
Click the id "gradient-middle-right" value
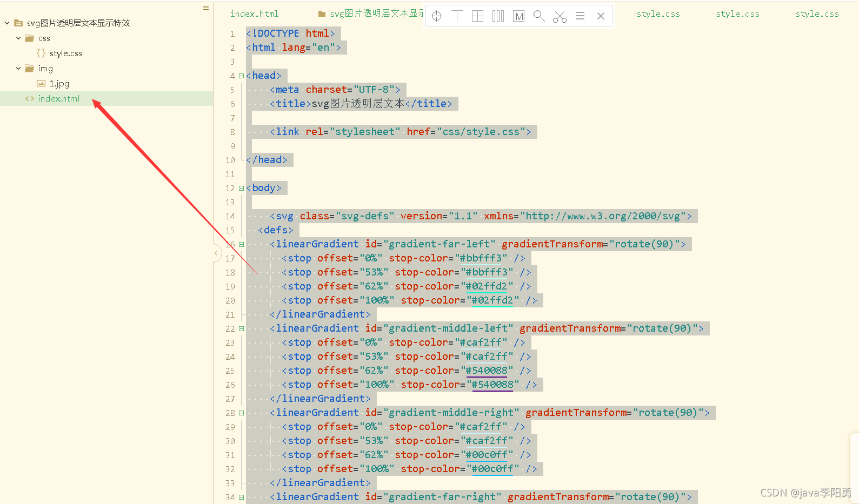point(451,413)
